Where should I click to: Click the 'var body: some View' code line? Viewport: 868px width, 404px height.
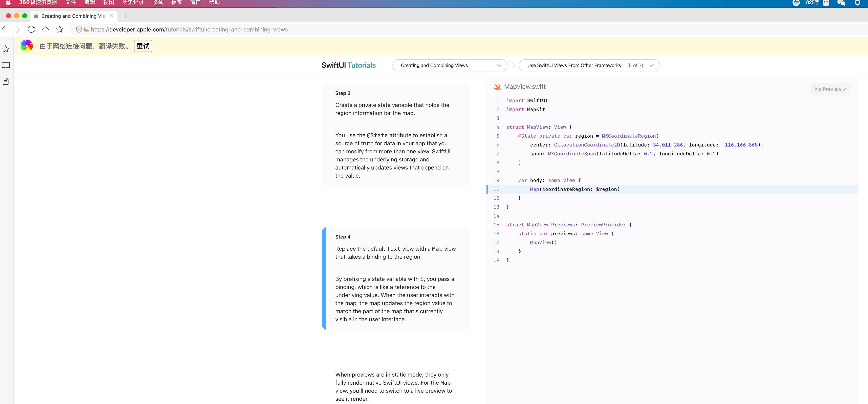(x=549, y=181)
